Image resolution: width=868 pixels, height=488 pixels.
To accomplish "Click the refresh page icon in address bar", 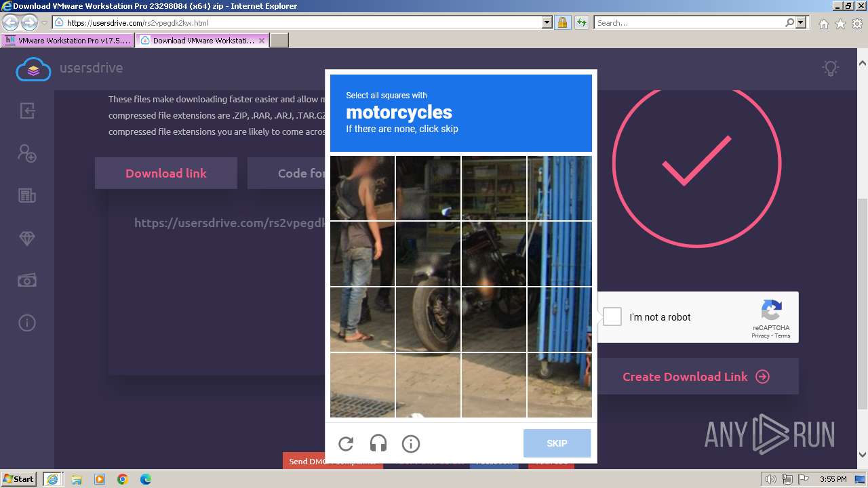I will 581,22.
